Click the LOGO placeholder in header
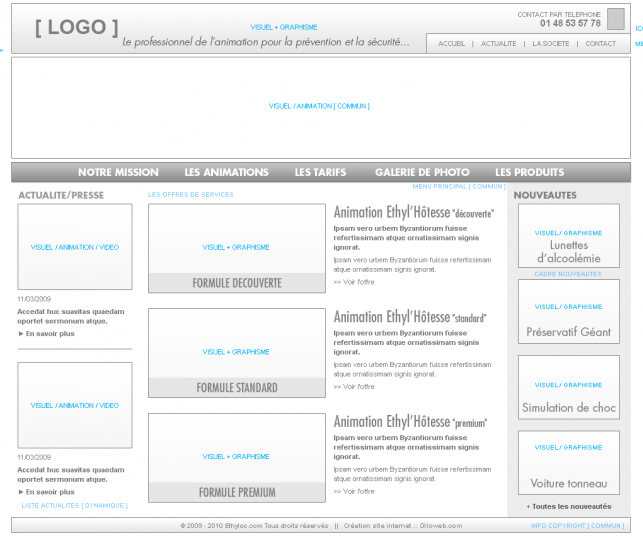 click(76, 28)
